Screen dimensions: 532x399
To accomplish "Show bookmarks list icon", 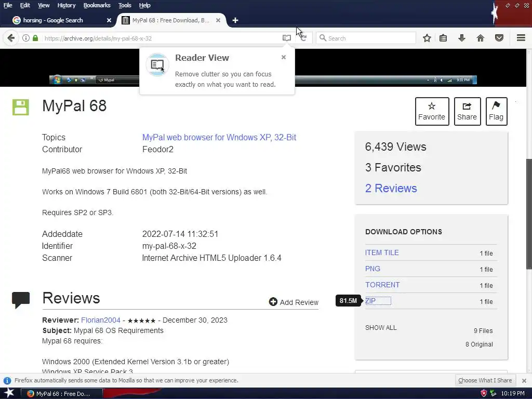I will [x=443, y=38].
